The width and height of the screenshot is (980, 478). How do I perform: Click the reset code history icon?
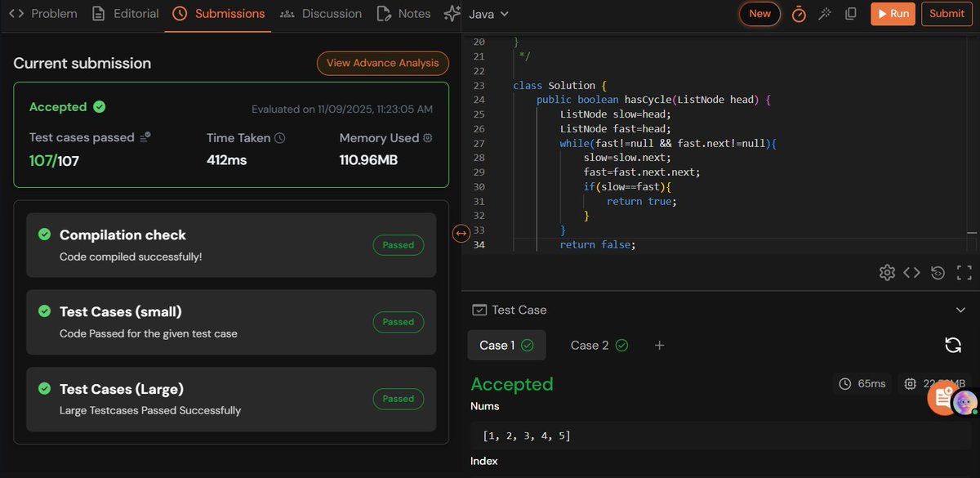(x=938, y=273)
